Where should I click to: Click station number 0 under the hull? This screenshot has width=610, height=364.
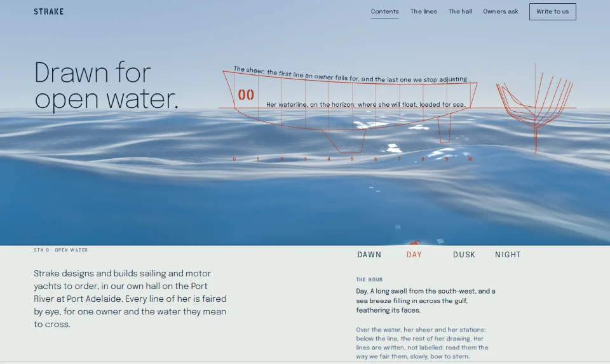point(234,159)
